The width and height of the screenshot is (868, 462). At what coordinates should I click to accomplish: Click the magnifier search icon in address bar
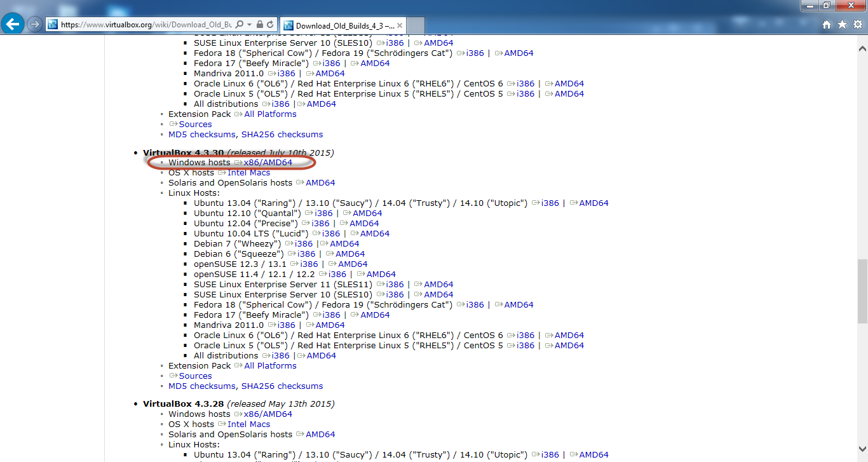point(239,25)
